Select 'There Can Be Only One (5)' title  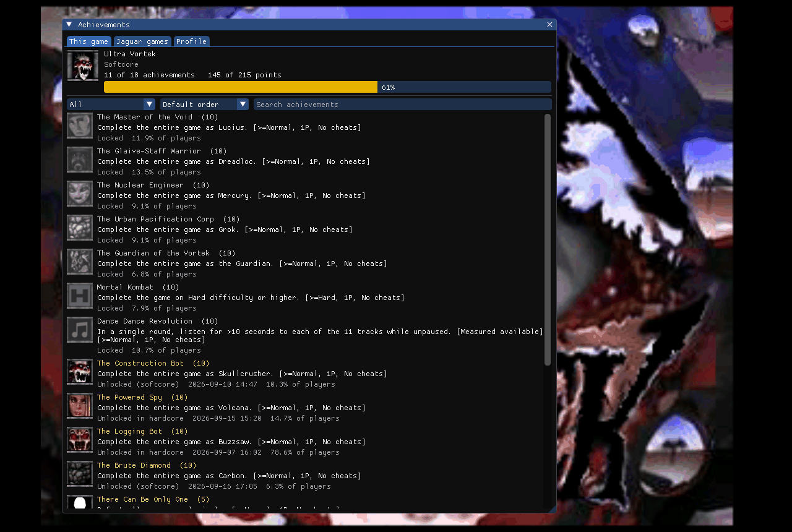pos(153,499)
